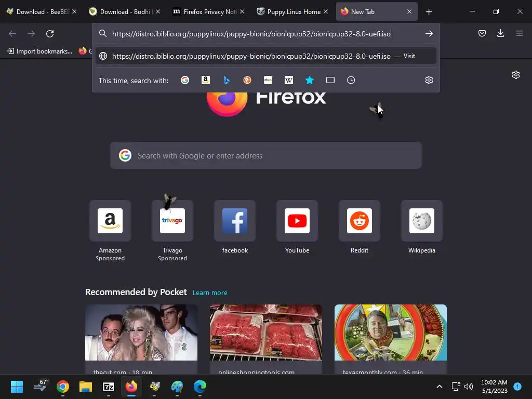Click the Search with Google page field

pos(265,156)
